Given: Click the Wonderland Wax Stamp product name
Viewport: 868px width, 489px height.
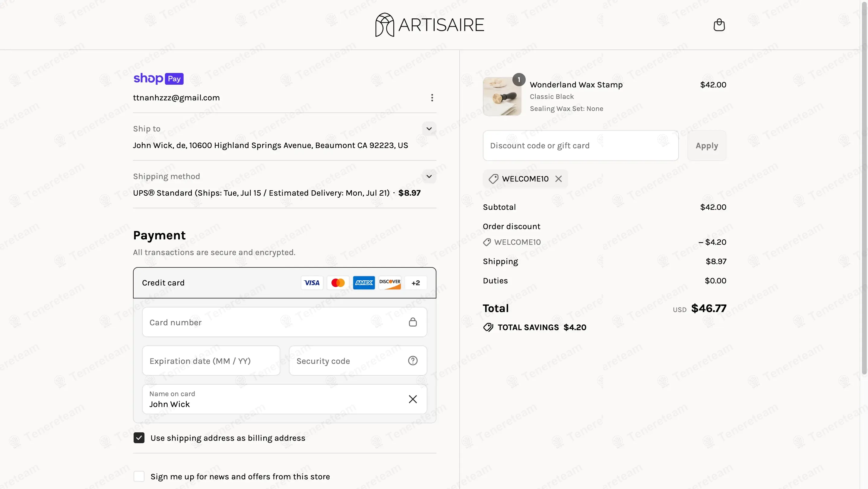Looking at the screenshot, I should click(576, 85).
